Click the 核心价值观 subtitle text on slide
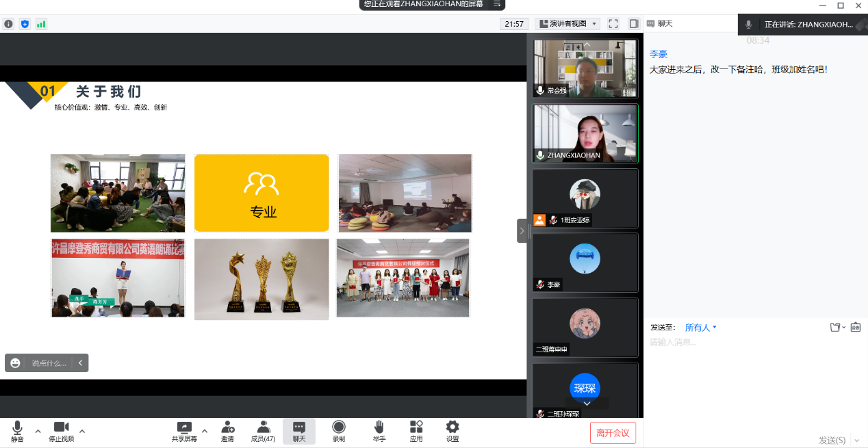Screen dimensions: 868x448 pyautogui.click(x=111, y=107)
